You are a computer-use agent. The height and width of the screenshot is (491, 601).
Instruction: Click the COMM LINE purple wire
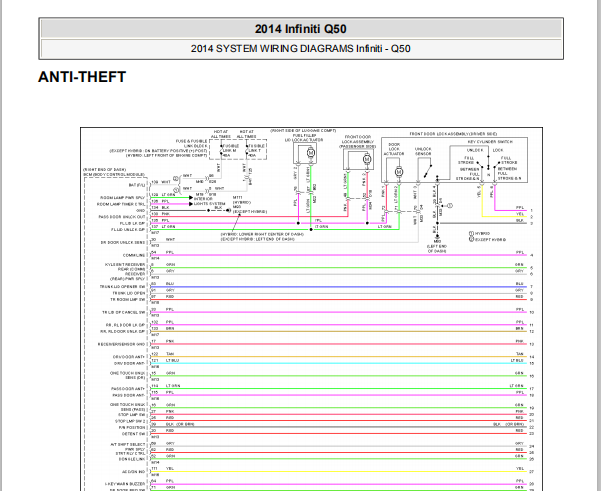pyautogui.click(x=339, y=255)
